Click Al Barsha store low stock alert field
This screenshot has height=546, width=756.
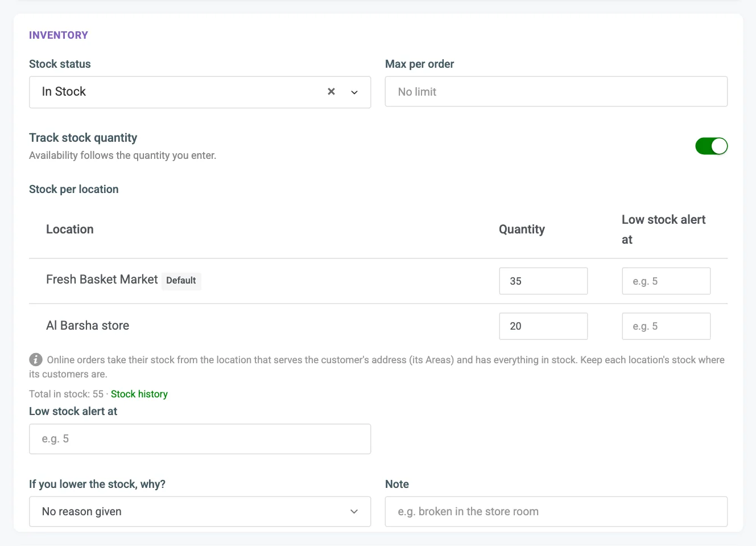pyautogui.click(x=666, y=326)
